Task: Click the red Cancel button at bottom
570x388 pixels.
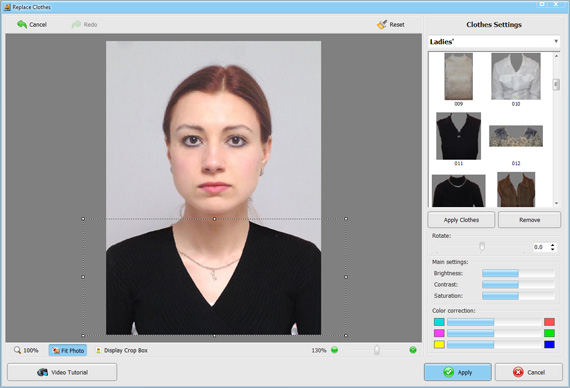Action: (x=528, y=372)
